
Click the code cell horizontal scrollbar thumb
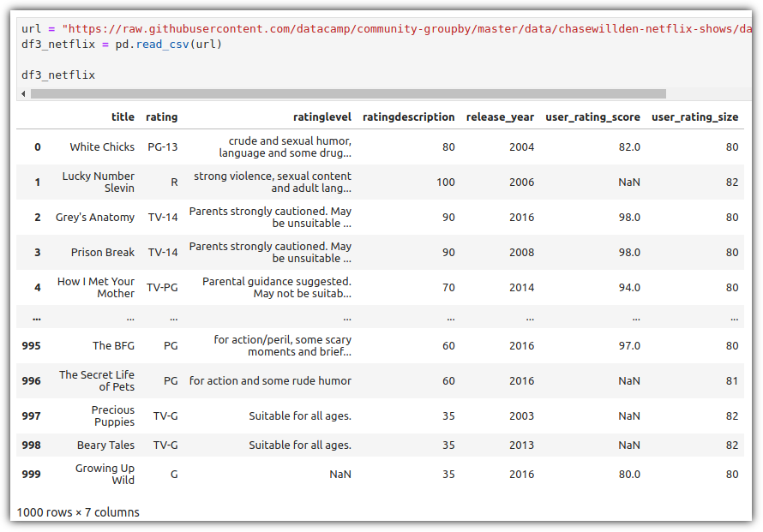tap(348, 94)
